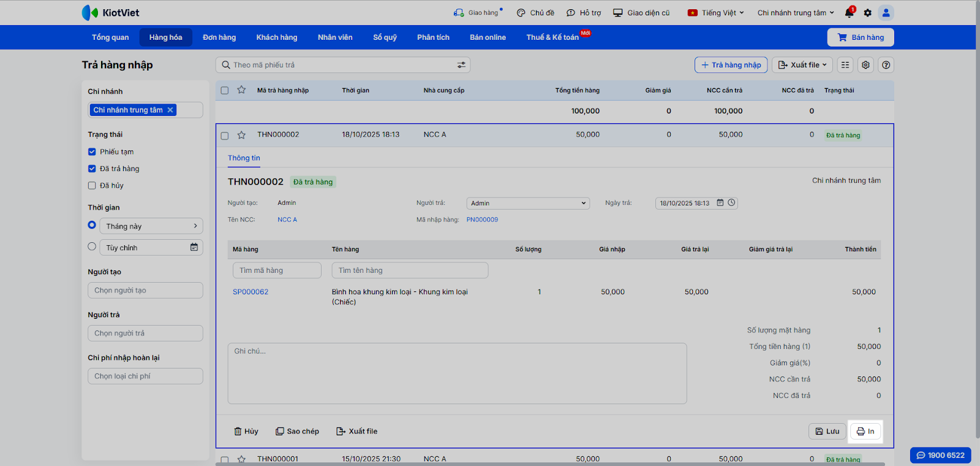The image size is (980, 466).
Task: Go to the Phân tích menu
Action: (x=433, y=37)
